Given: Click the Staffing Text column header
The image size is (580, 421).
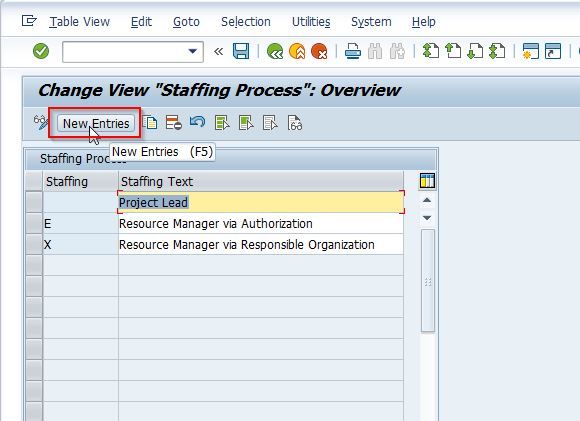Looking at the screenshot, I should point(261,181).
